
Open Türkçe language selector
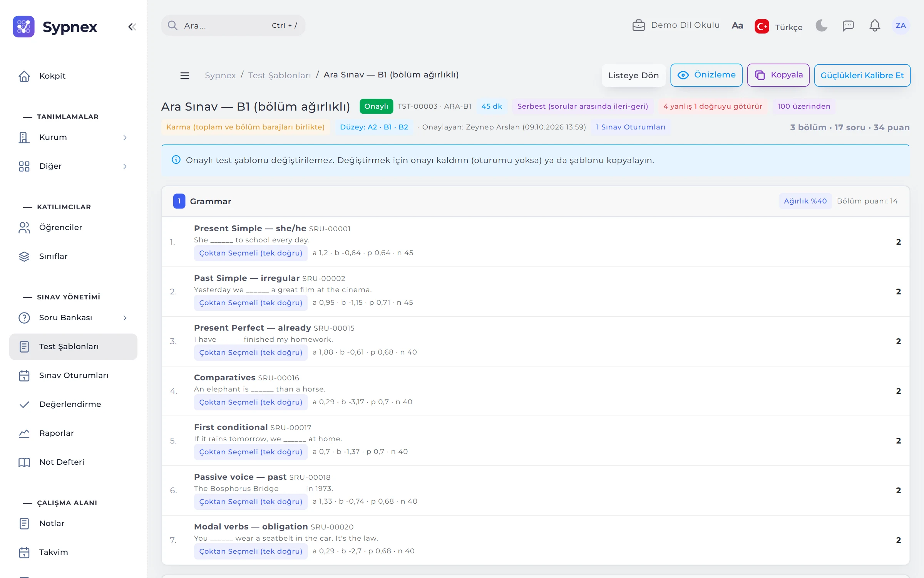click(778, 27)
